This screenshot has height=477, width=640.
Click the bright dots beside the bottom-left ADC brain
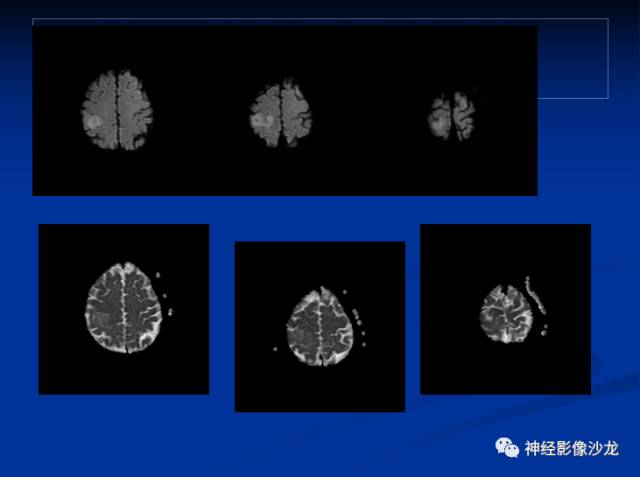pos(164,295)
